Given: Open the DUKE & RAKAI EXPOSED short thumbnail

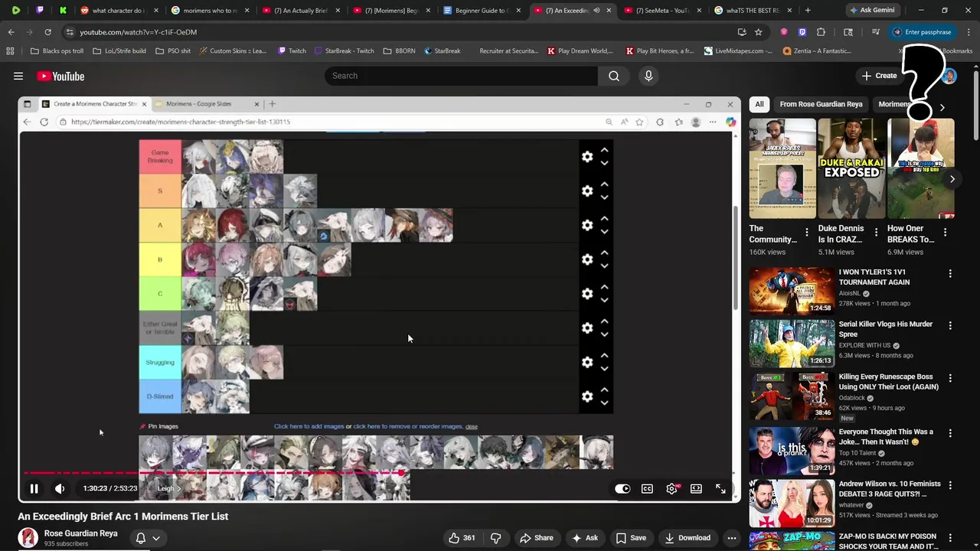Looking at the screenshot, I should coord(851,168).
